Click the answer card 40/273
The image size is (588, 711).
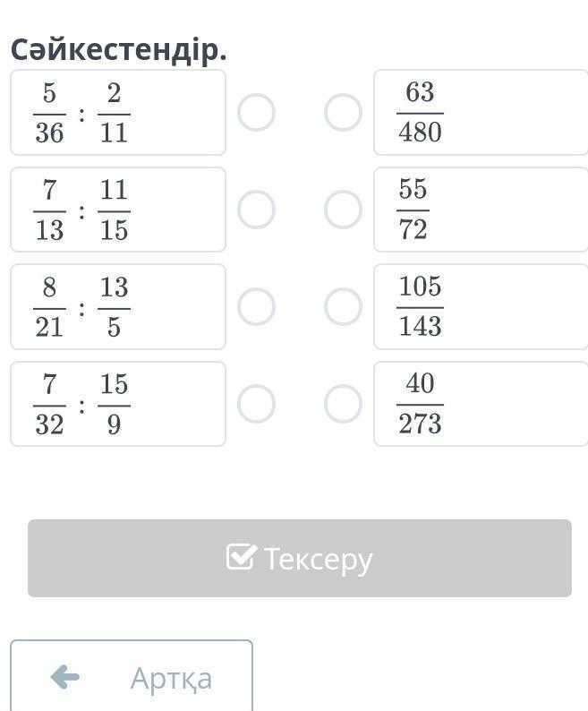point(480,404)
